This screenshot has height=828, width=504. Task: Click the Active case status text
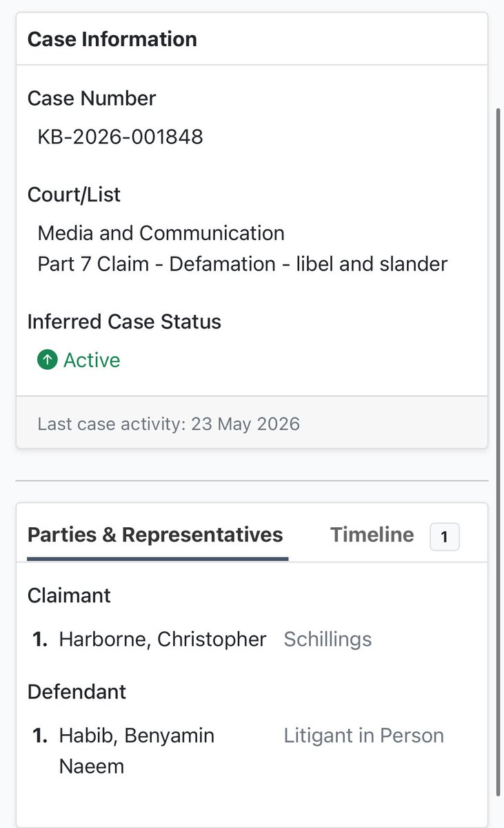pos(92,360)
